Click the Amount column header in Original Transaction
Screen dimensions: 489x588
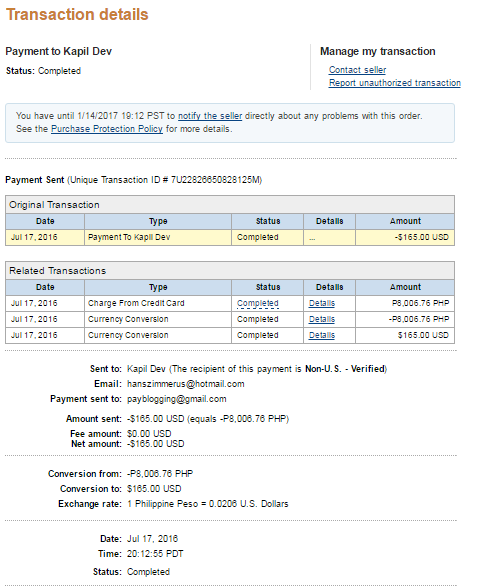[405, 221]
